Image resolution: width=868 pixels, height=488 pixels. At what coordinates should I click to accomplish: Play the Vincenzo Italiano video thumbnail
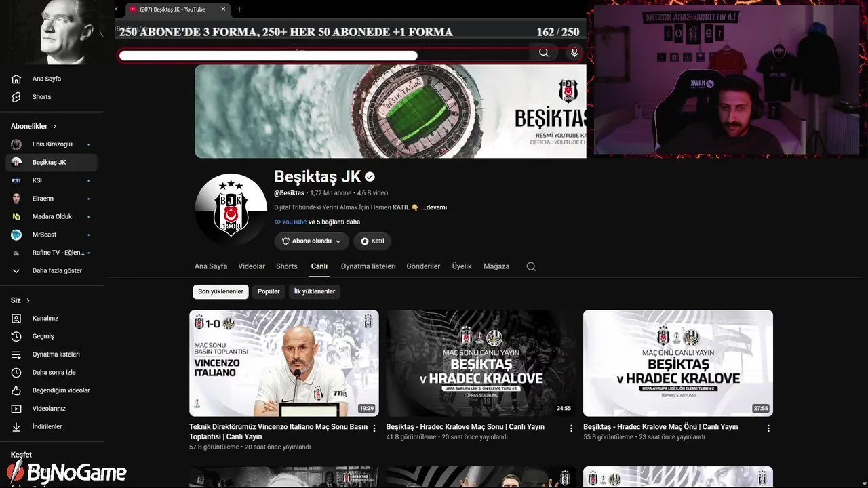[x=284, y=363]
